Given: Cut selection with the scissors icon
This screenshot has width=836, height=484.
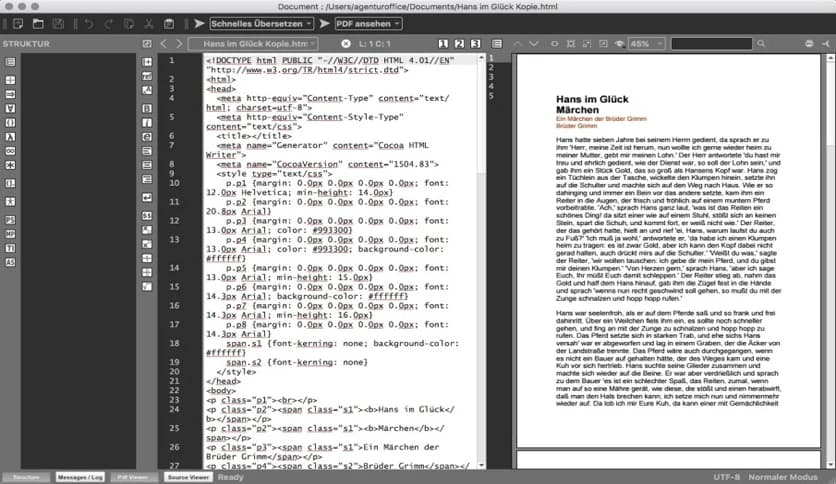Looking at the screenshot, I should [x=149, y=23].
